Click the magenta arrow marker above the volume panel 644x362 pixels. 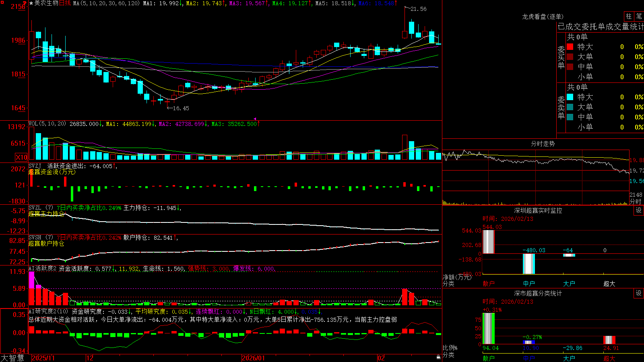(255, 119)
